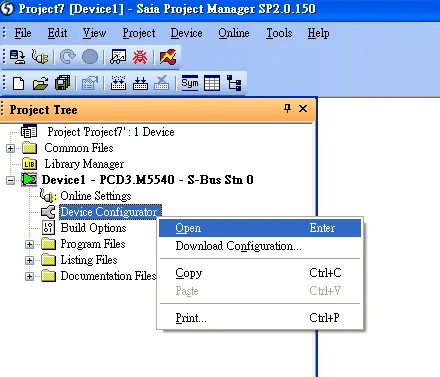Choose Download Configuration... from context menu
Viewport: 440px width, 377px height.
260,246
